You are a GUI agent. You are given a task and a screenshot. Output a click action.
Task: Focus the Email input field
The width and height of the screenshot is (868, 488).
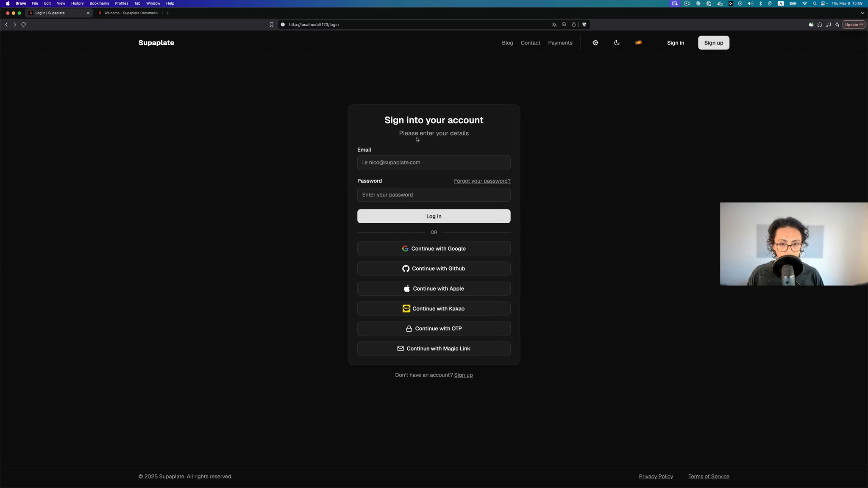pyautogui.click(x=434, y=162)
